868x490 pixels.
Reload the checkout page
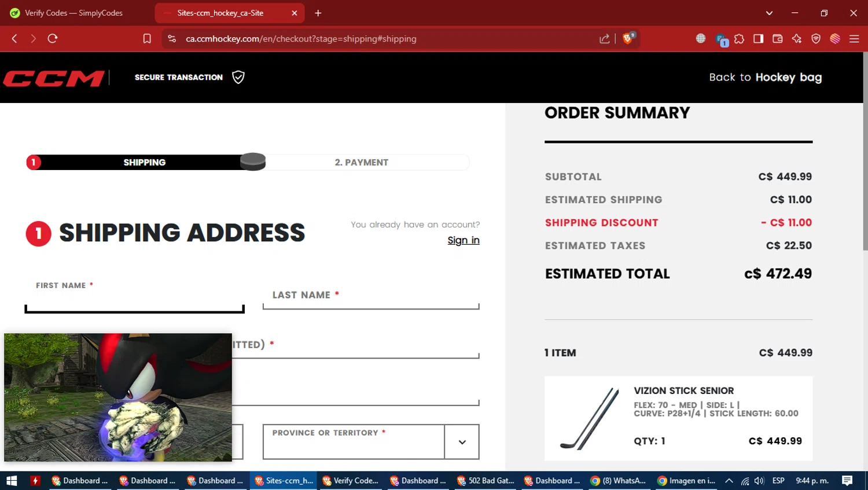(53, 39)
